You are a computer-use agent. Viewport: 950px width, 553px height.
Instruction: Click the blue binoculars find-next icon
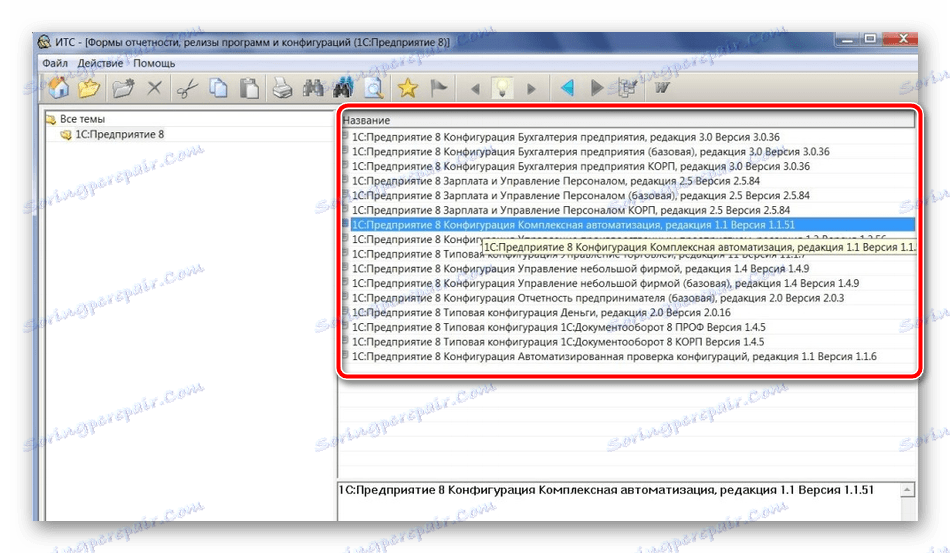point(344,88)
